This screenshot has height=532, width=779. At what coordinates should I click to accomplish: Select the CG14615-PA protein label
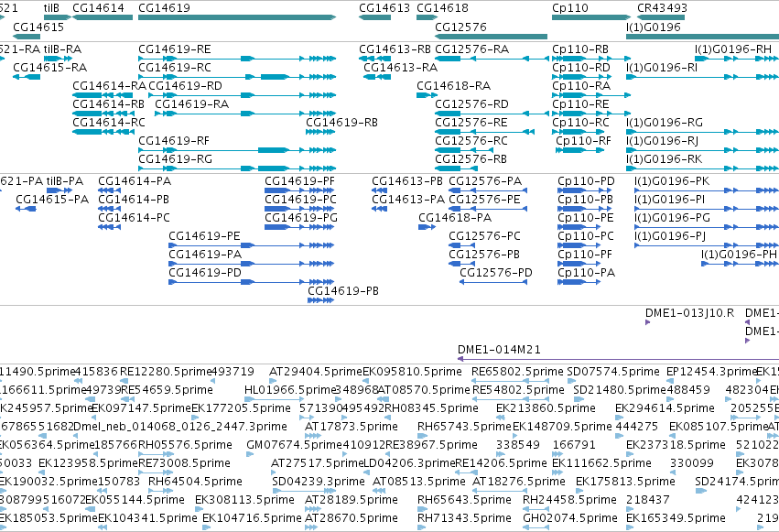(52, 200)
